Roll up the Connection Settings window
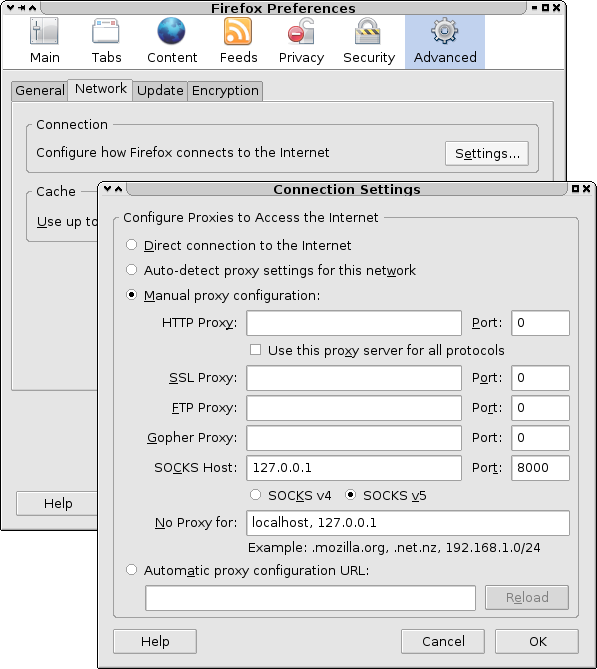597x669 pixels. (x=119, y=189)
